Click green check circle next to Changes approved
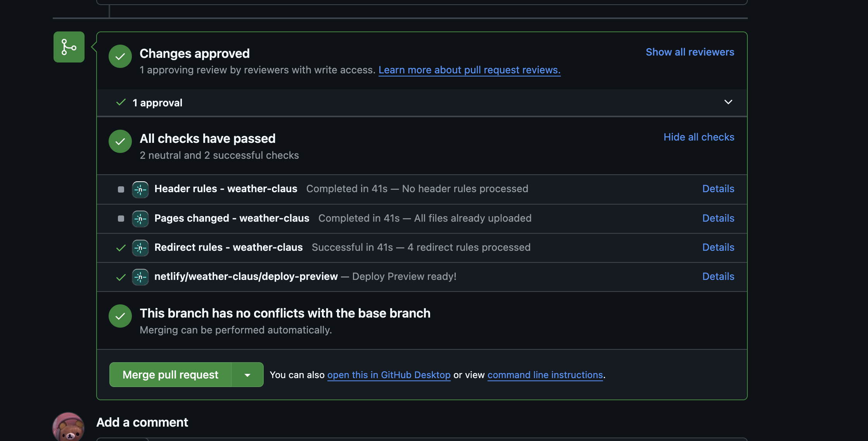 tap(120, 56)
